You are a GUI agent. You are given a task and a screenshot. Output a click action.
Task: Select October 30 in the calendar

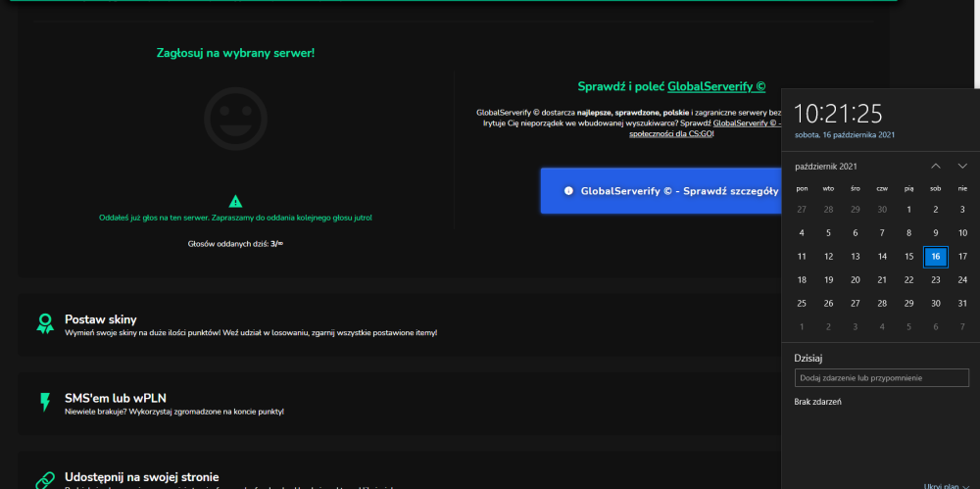point(936,303)
